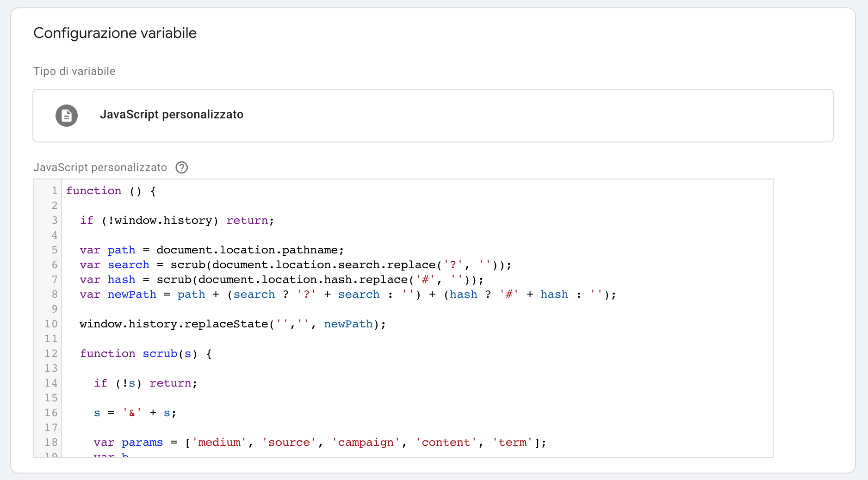Click the Configurazione variabile heading
The width and height of the screenshot is (868, 480).
[x=115, y=33]
